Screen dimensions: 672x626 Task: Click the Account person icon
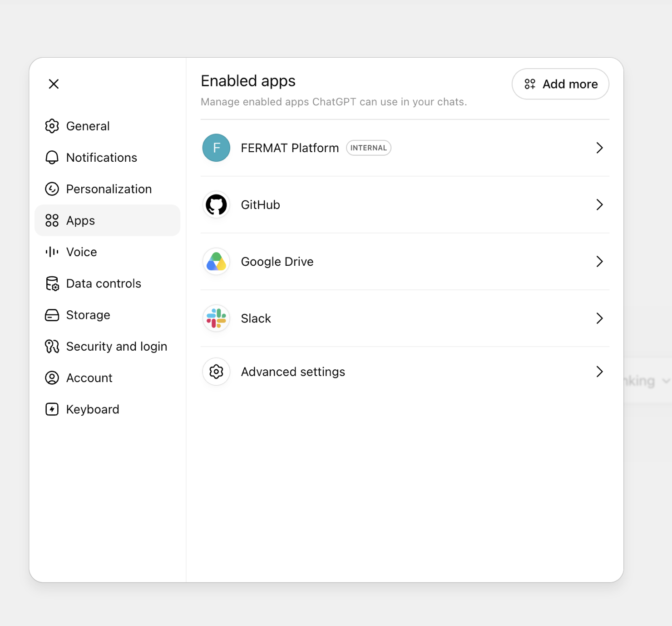coord(52,378)
